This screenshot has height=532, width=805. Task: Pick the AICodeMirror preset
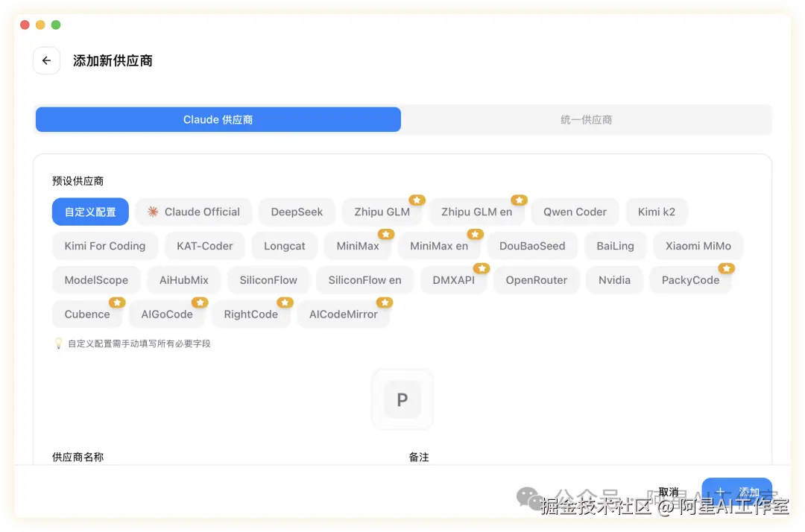[x=344, y=314]
